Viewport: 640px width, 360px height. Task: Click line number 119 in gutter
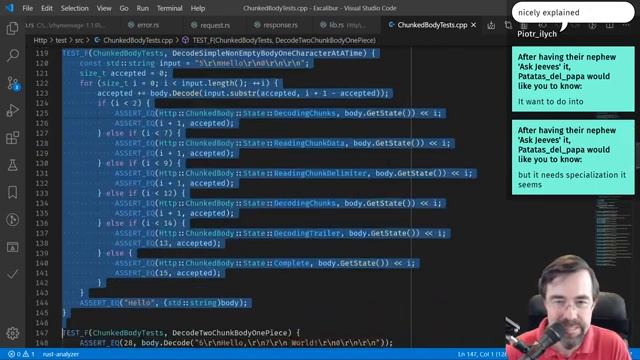coord(42,53)
